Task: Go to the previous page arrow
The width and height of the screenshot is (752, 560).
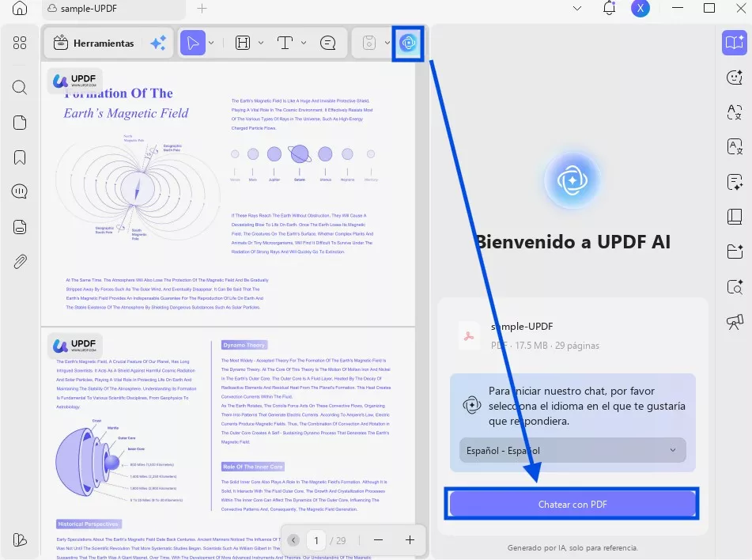Action: 293,540
